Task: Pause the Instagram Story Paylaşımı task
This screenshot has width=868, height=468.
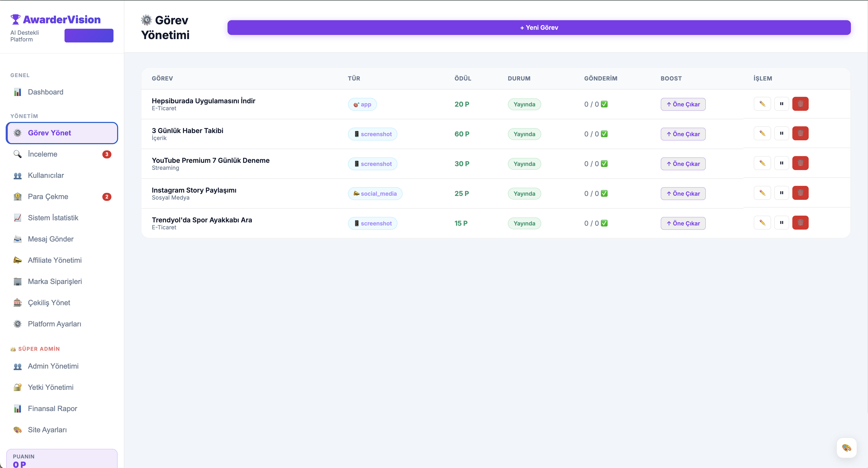Action: point(781,193)
